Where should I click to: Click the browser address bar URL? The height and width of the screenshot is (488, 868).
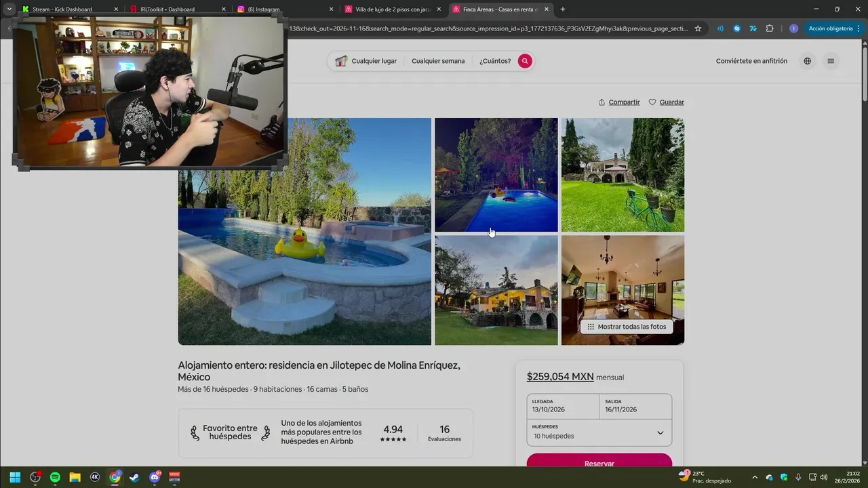pos(488,28)
